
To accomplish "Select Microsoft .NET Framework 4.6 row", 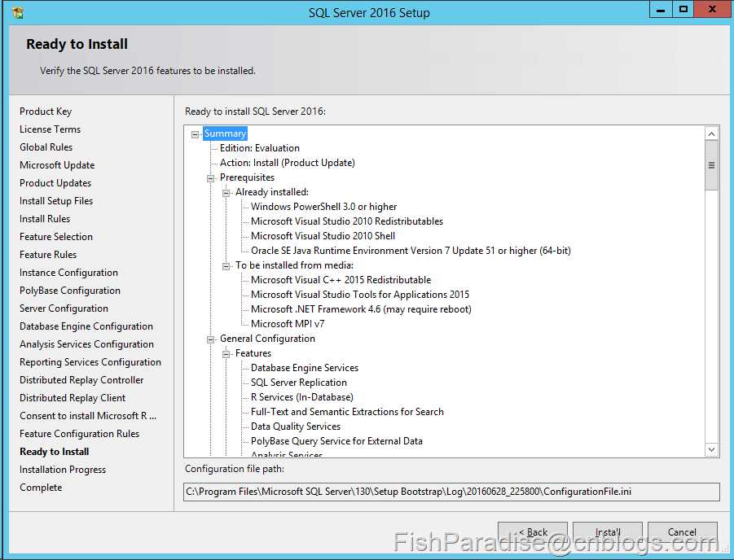I will pyautogui.click(x=361, y=309).
